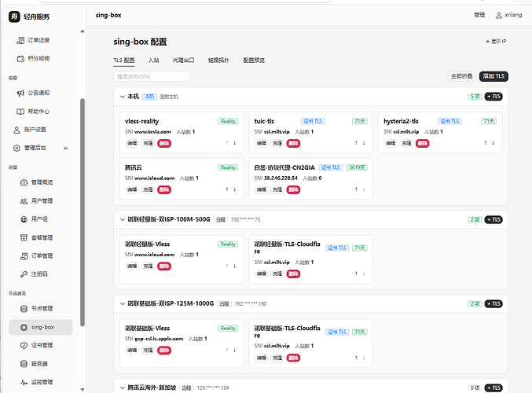
Task: Open the 积分明细 wallet icon
Action: point(20,58)
